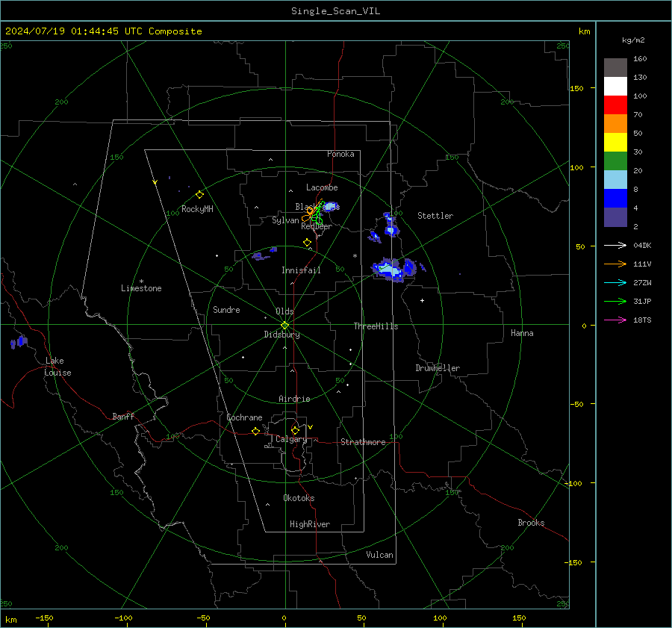Image resolution: width=672 pixels, height=628 pixels.
Task: Click the blue echo west of Lake Louise
Action: click(x=19, y=342)
